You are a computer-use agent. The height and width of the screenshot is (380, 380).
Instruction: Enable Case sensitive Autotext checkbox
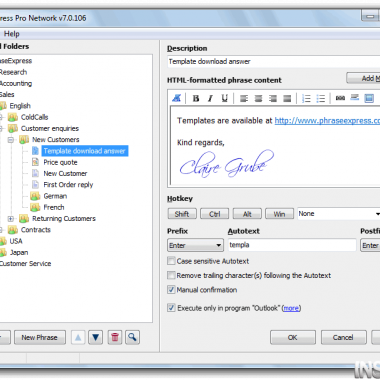171,261
